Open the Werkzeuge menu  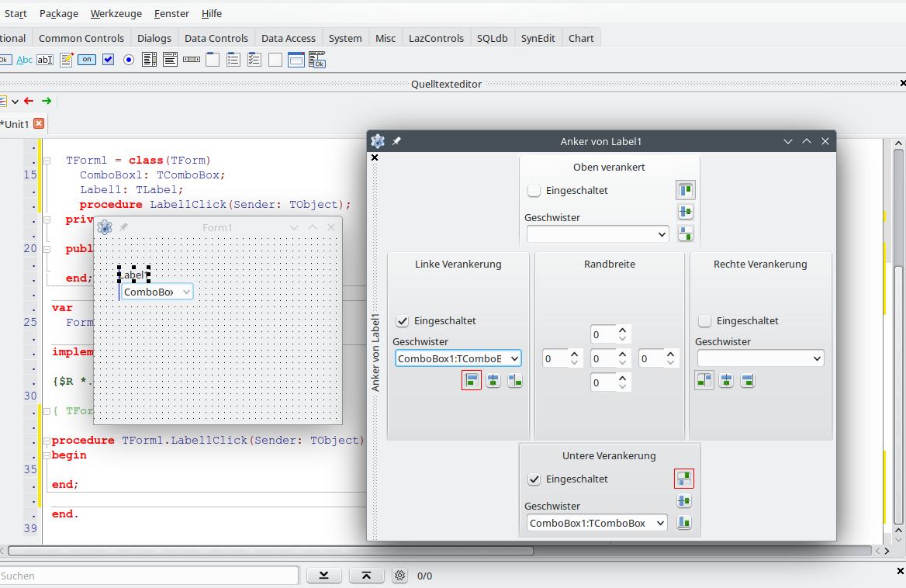(116, 13)
